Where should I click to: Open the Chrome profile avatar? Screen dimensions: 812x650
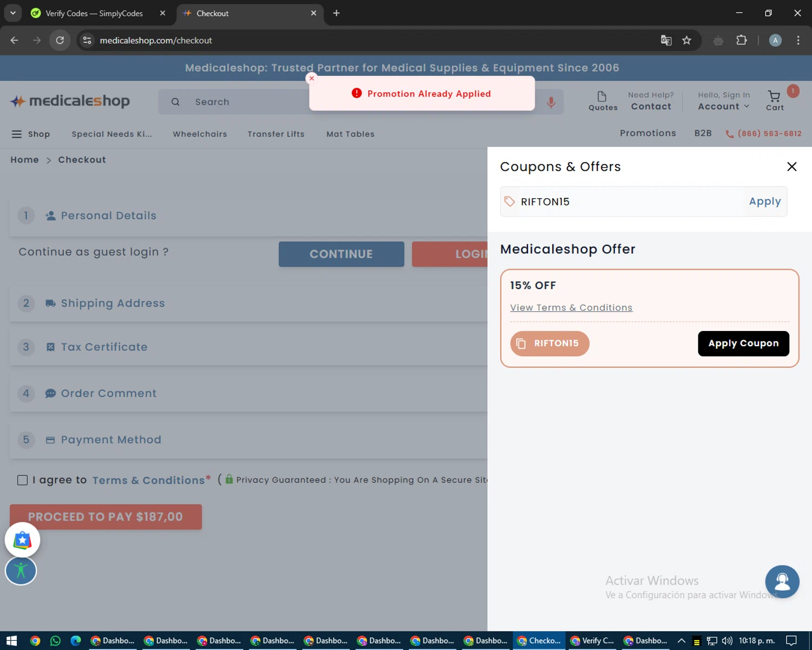click(775, 40)
